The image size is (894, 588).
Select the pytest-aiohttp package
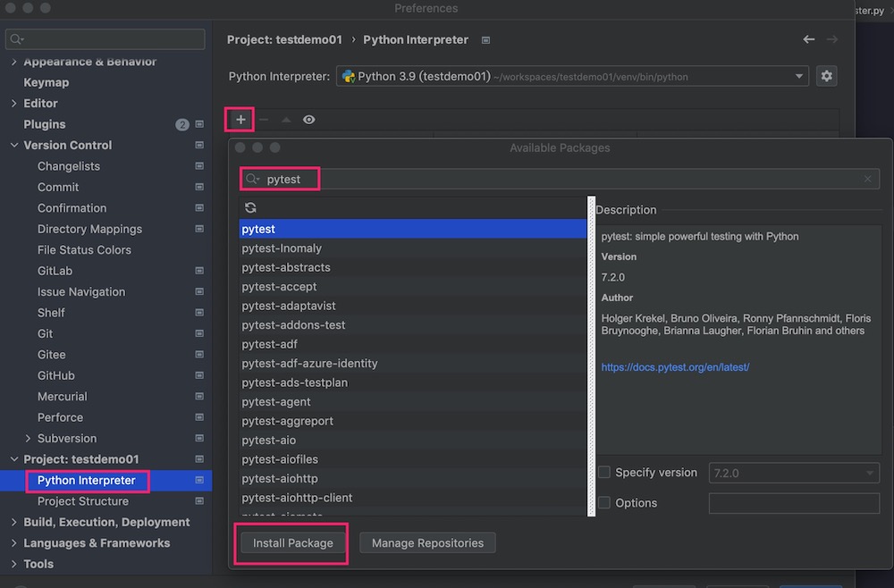pos(413,479)
